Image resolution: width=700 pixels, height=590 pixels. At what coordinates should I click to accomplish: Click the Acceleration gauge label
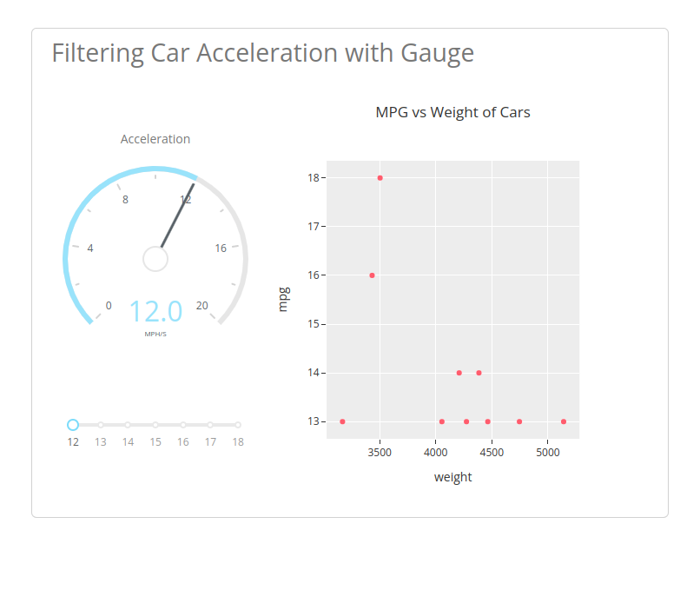point(155,139)
